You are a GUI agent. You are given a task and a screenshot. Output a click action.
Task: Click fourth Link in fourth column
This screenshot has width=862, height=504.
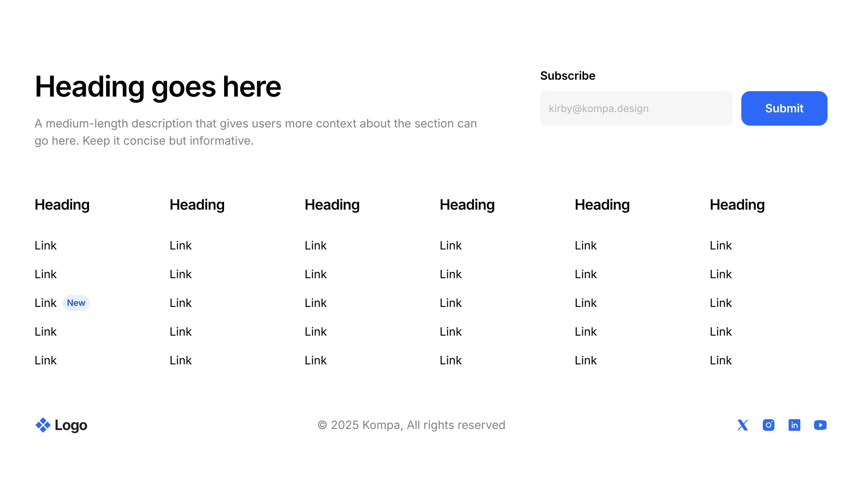[x=451, y=332]
